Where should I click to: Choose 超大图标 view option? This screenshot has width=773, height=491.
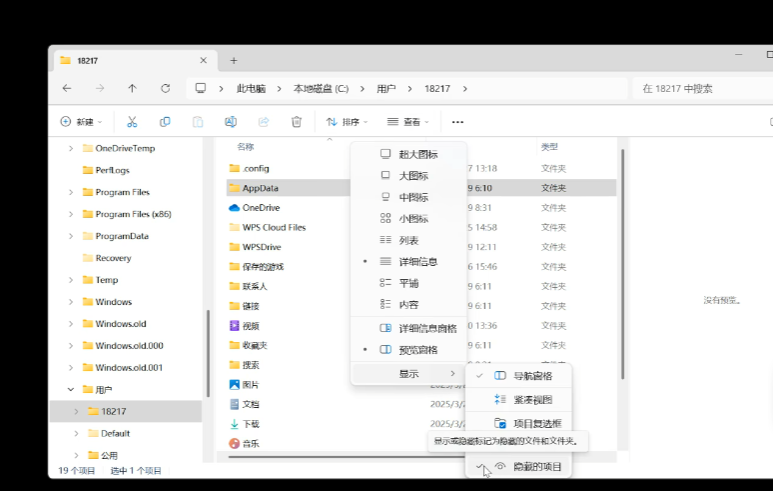[x=409, y=154]
